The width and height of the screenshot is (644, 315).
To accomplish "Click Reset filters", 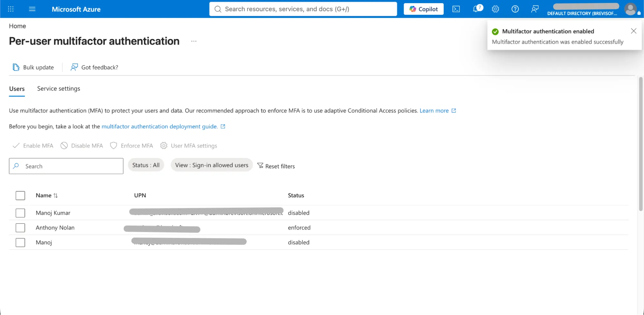I will coord(276,166).
